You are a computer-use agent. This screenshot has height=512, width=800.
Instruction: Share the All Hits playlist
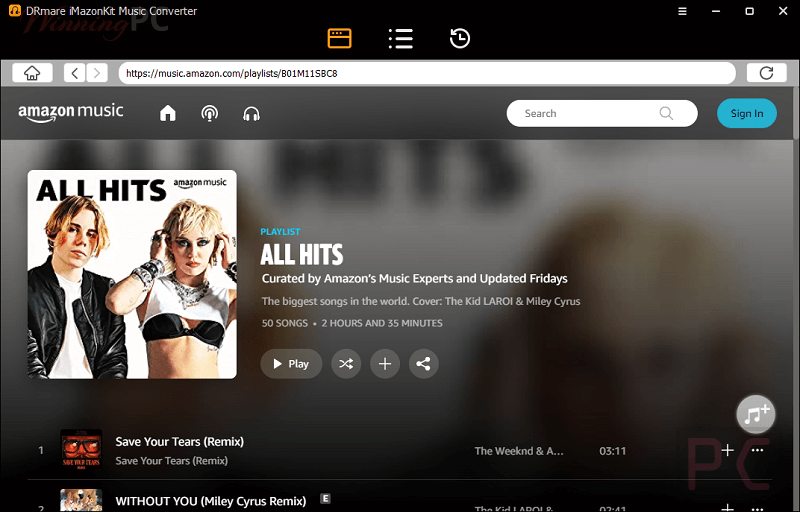(x=423, y=364)
